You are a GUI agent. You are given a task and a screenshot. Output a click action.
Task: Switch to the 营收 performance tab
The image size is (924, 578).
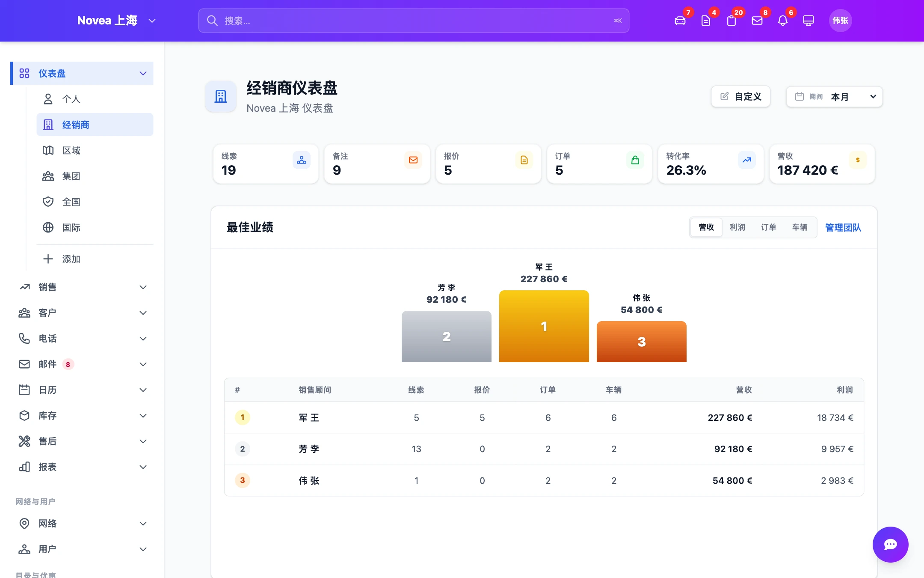706,227
